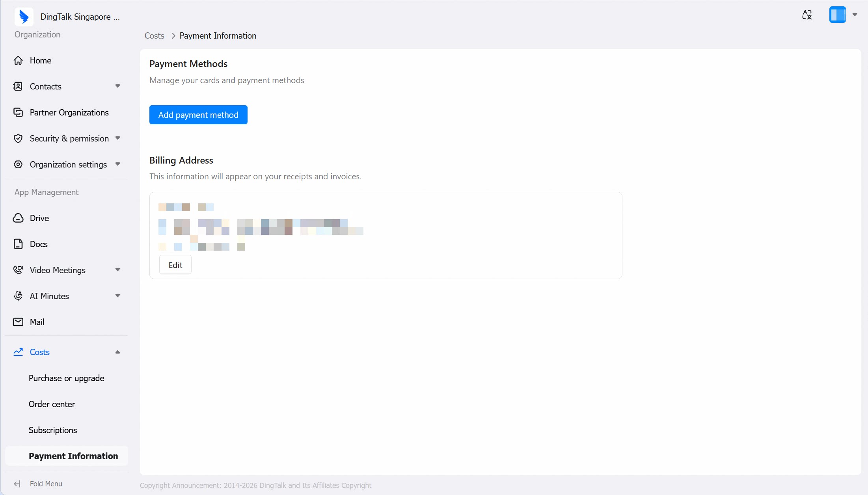
Task: Click the Home house icon
Action: 18,61
